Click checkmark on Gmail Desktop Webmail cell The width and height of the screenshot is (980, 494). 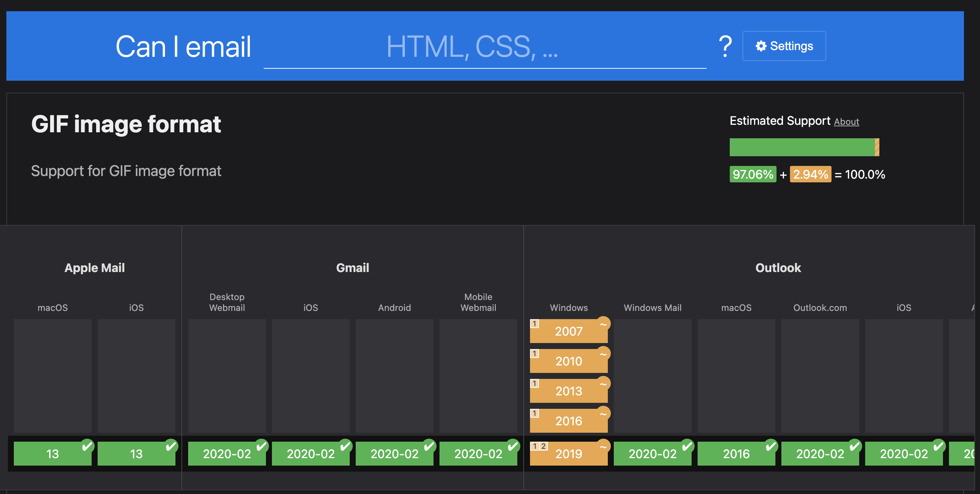(x=261, y=446)
